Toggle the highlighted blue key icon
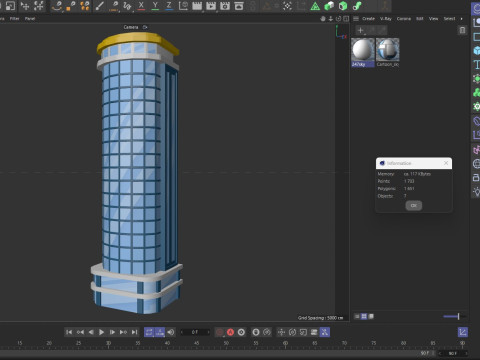Image resolution: width=480 pixels, height=360 pixels. coord(325,332)
